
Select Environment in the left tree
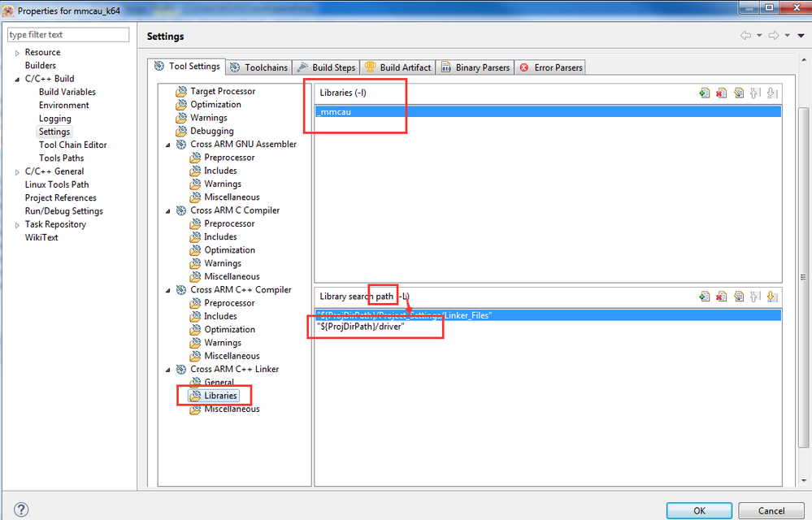(x=63, y=105)
